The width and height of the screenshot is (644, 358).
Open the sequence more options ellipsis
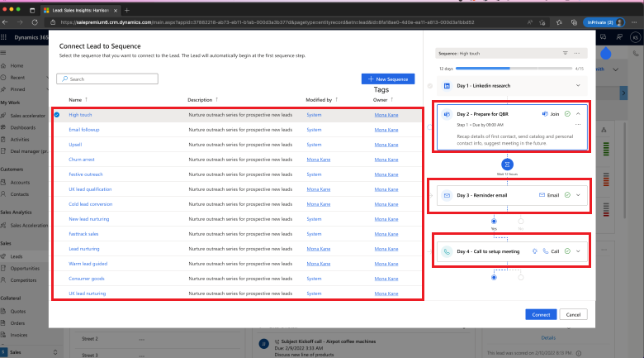click(577, 53)
